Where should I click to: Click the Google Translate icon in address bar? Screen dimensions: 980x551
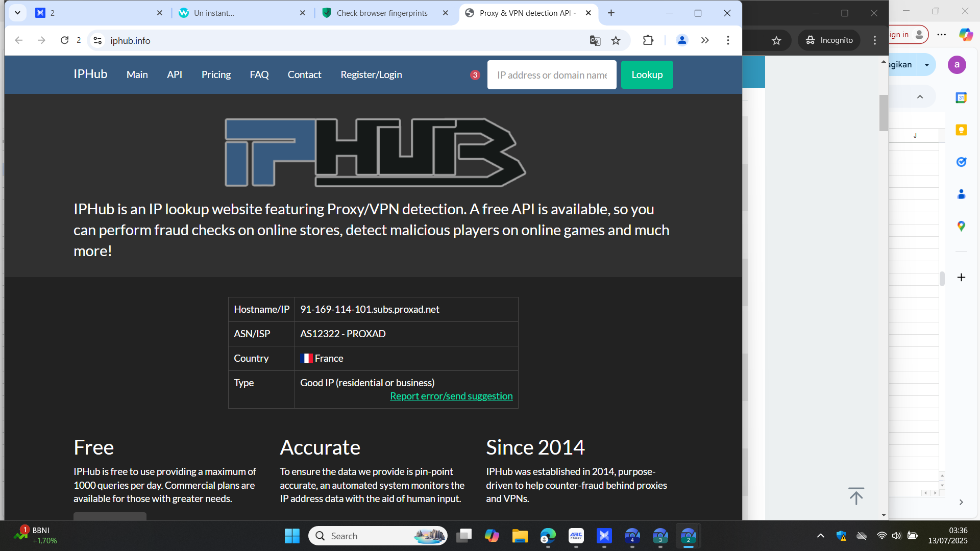595,40
